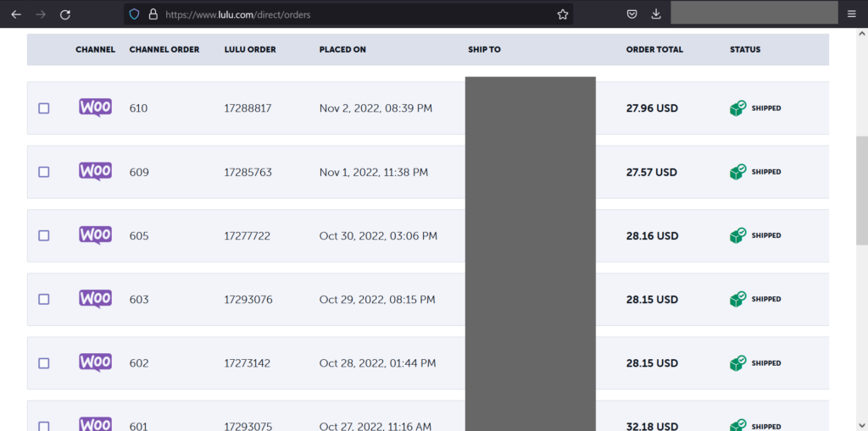This screenshot has width=868, height=431.
Task: Click the browser Back arrow
Action: pyautogui.click(x=16, y=14)
